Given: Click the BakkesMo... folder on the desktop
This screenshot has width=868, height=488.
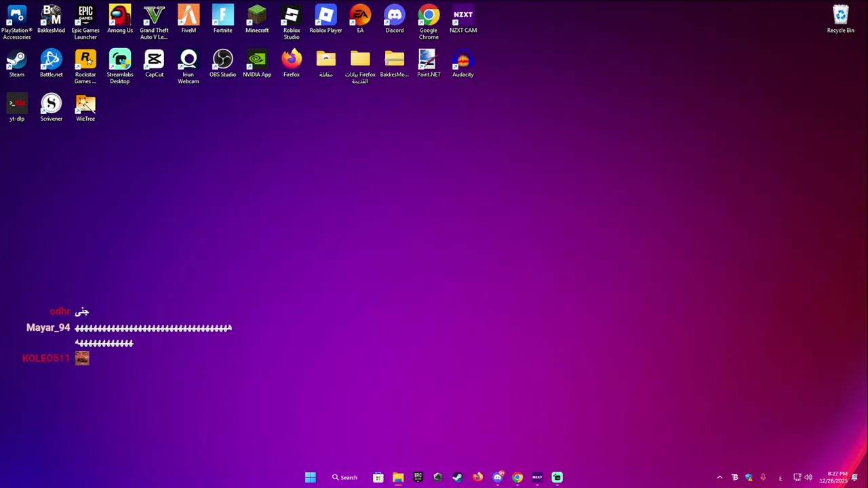Looking at the screenshot, I should (x=394, y=64).
